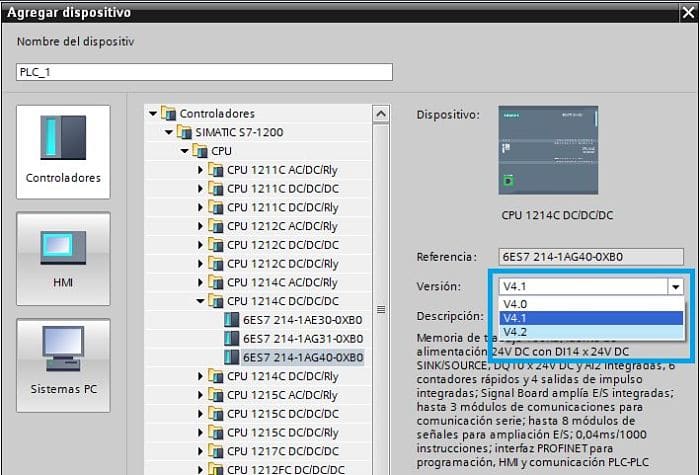
Task: Click folder icon of CPU 1212C AC/DC/Rly
Action: [x=216, y=226]
